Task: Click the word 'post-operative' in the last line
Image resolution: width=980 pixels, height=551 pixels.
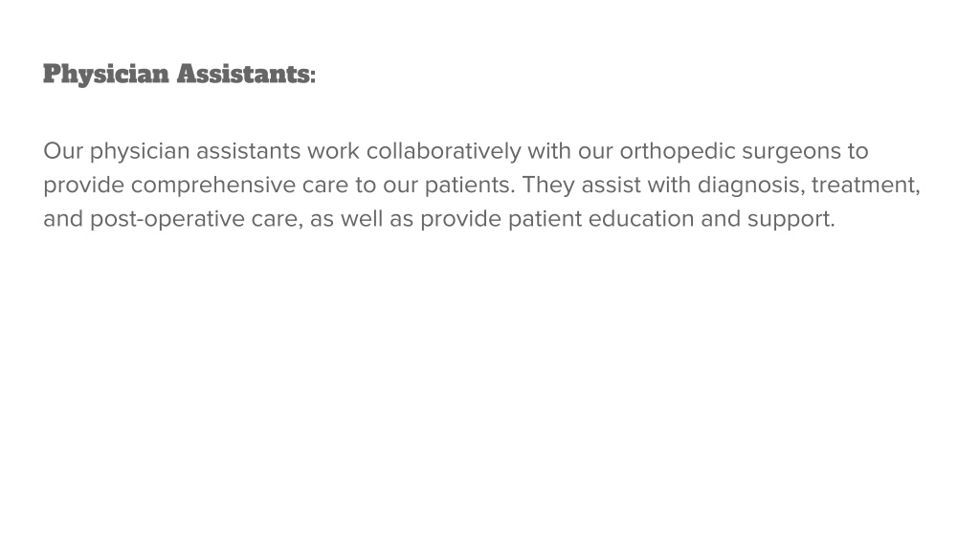Action: (x=167, y=219)
